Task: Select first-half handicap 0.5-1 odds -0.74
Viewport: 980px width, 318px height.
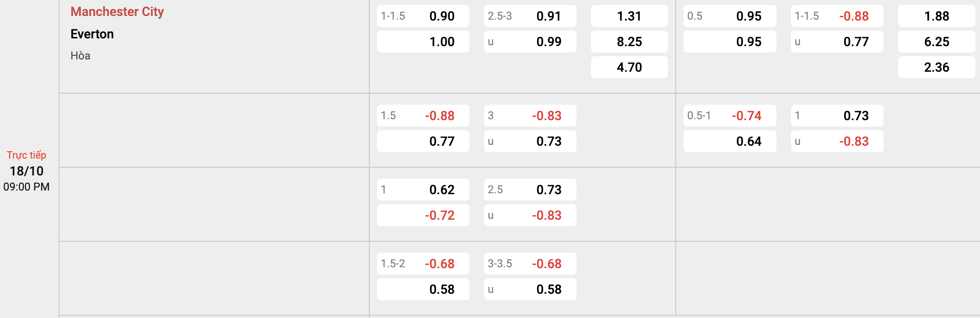Action: (730, 116)
